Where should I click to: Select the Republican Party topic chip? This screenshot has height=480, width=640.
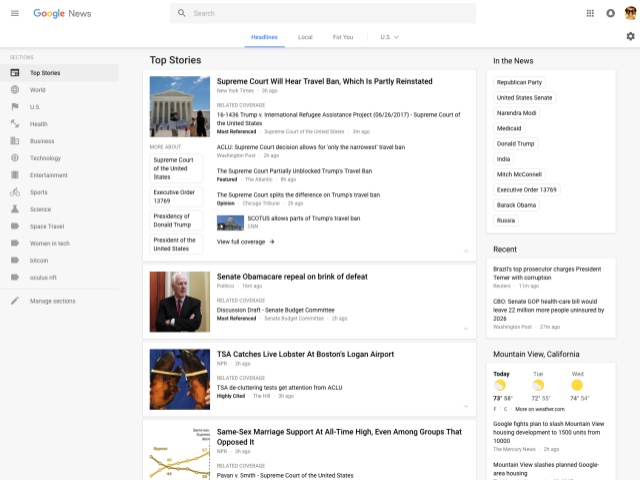pyautogui.click(x=519, y=82)
